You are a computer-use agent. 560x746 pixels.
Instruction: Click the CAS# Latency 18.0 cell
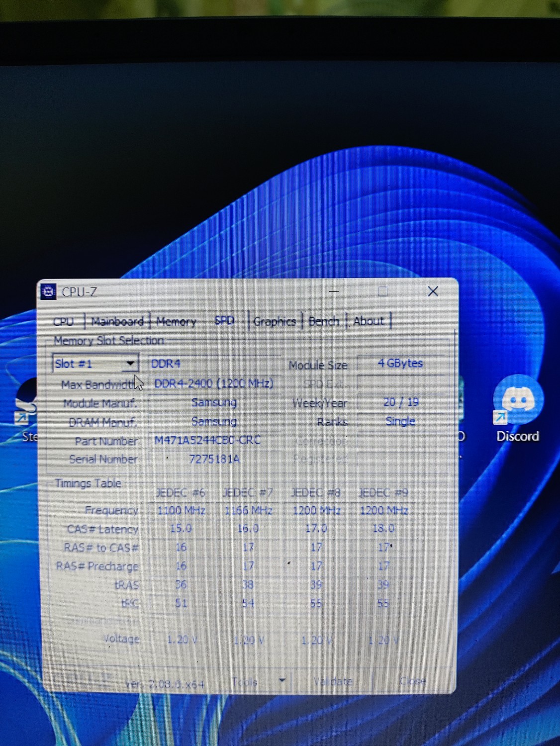(383, 528)
